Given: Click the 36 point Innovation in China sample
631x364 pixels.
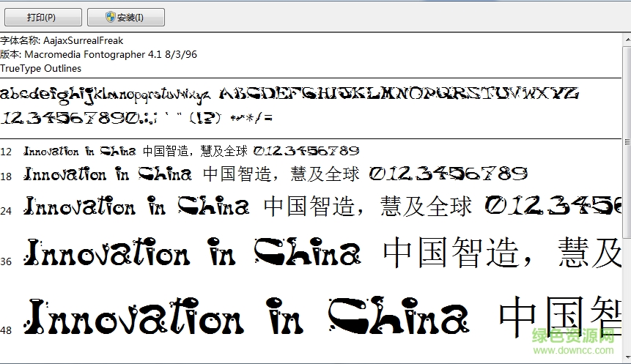Looking at the screenshot, I should pos(192,254).
